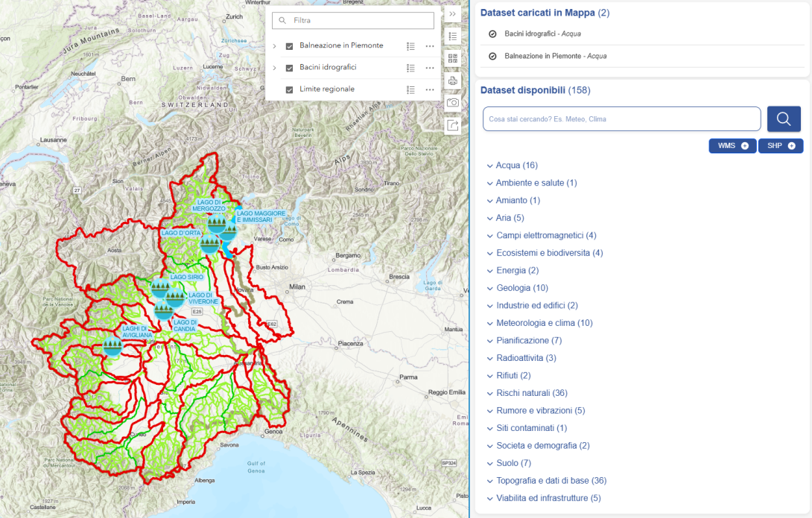Select Balneazione in Piemonte - Acqua loaded dataset

tap(556, 56)
